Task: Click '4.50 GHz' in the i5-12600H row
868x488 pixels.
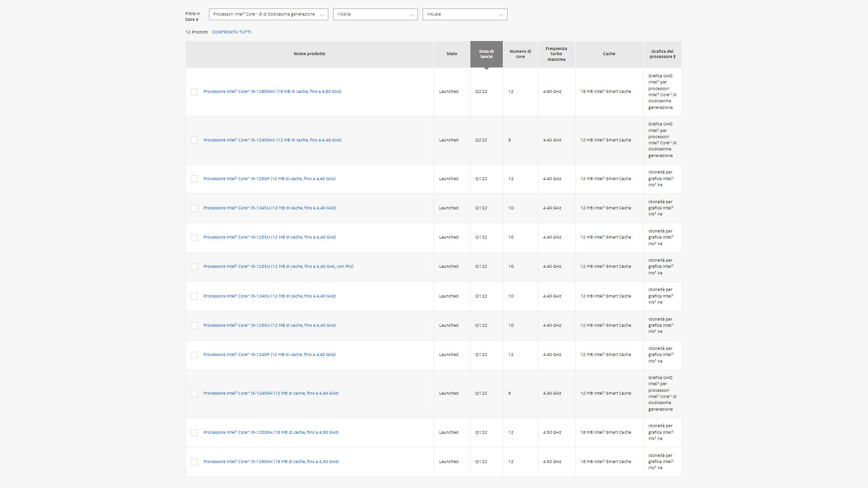Action: click(x=552, y=462)
